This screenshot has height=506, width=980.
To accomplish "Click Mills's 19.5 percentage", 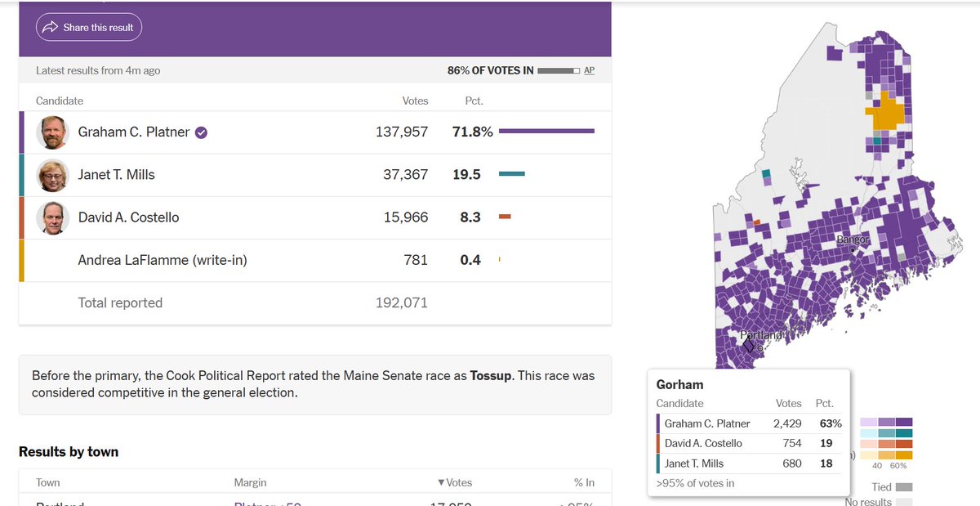I will pos(466,174).
